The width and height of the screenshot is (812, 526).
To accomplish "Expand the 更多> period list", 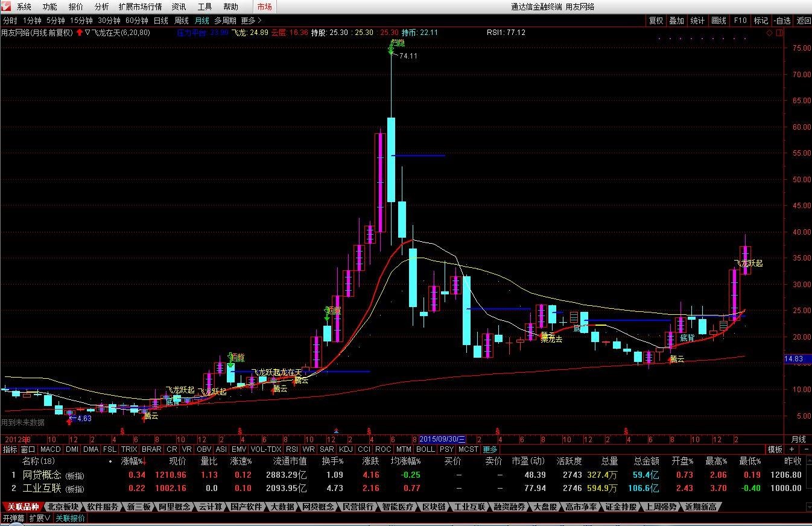I will 251,21.
